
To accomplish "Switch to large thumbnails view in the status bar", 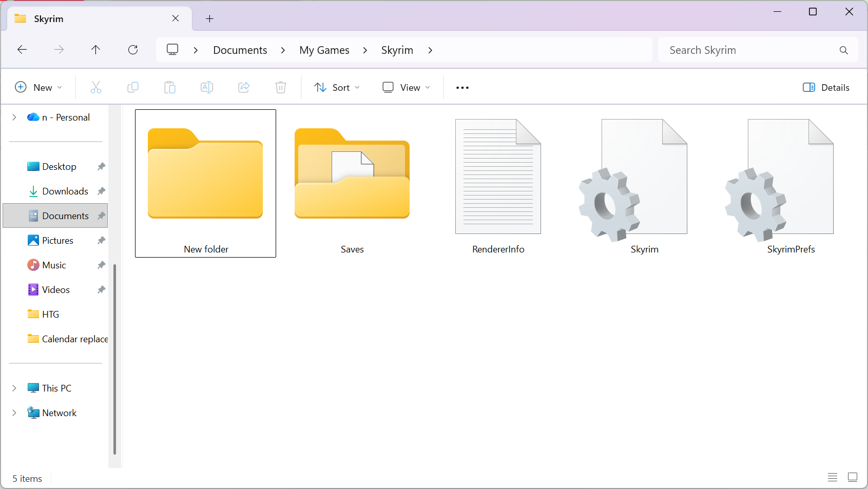I will point(853,477).
